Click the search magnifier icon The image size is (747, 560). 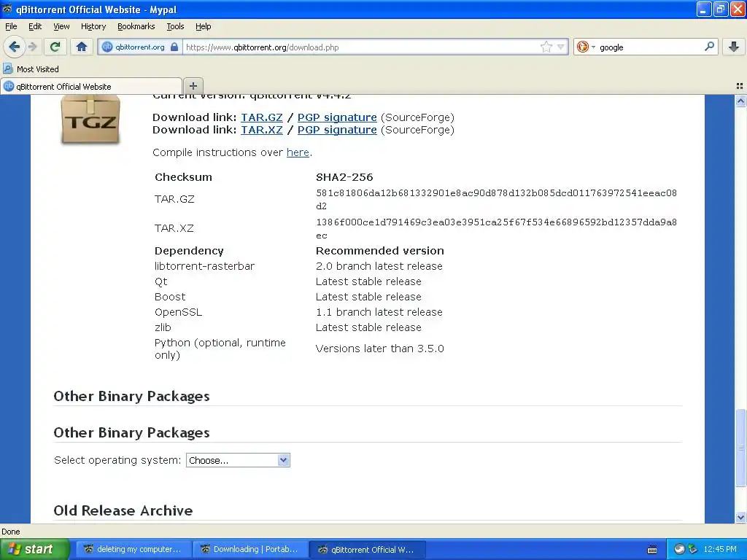[709, 47]
